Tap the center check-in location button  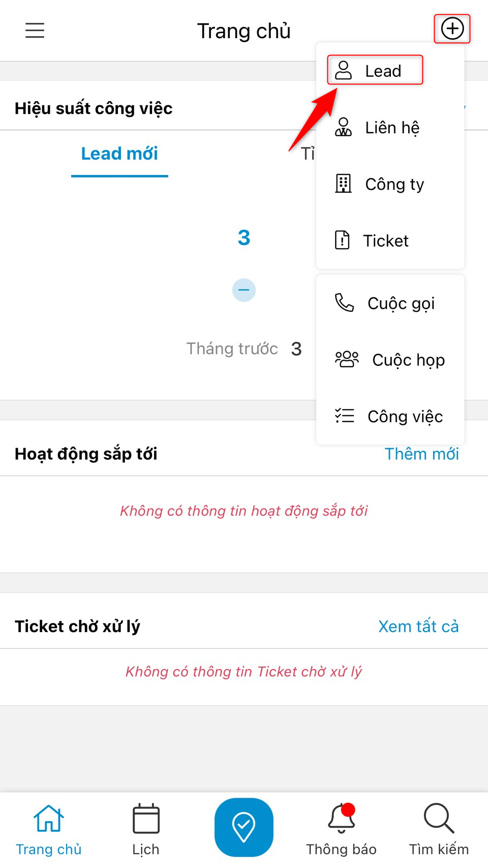point(243,827)
